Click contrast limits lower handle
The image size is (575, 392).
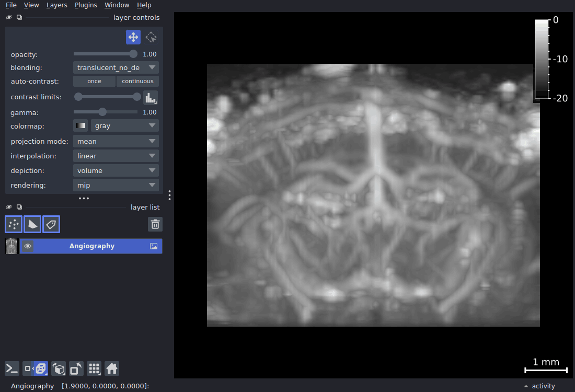point(78,97)
